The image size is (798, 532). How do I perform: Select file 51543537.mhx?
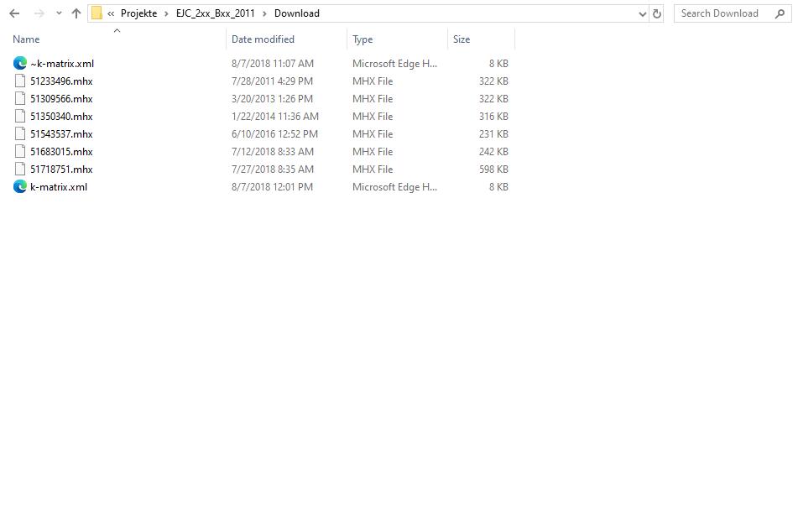pyautogui.click(x=61, y=134)
